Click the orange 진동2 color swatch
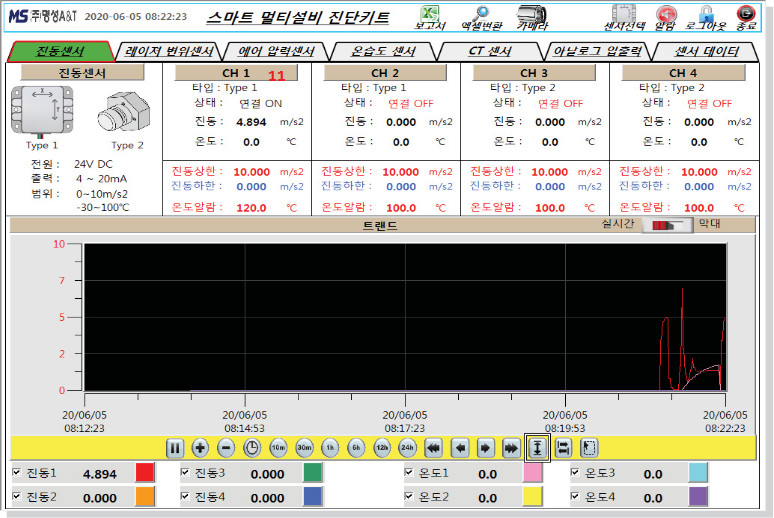 click(145, 496)
